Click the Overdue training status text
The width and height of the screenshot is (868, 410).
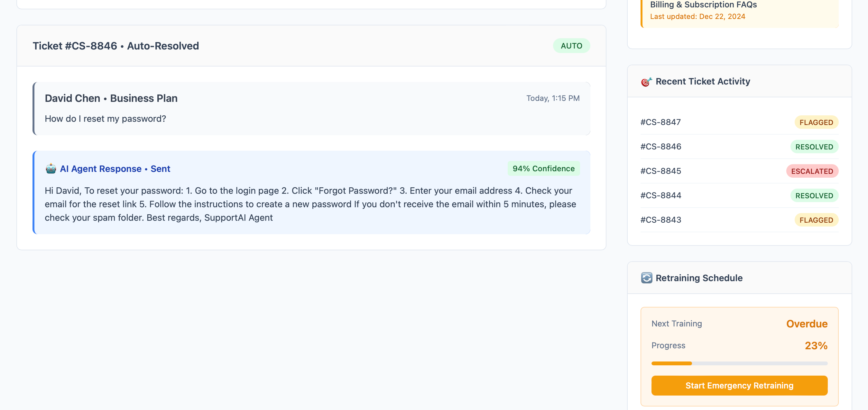806,324
